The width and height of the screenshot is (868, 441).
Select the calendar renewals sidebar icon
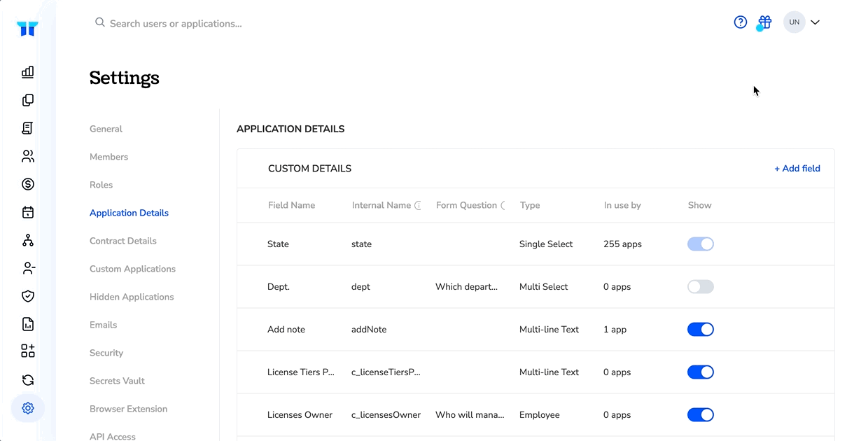[28, 212]
